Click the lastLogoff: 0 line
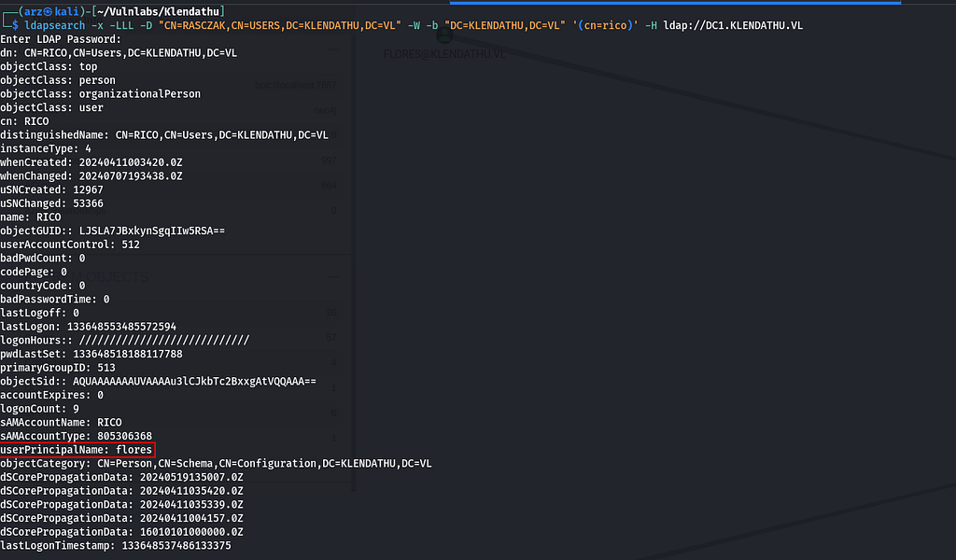956x560 pixels. pos(39,314)
